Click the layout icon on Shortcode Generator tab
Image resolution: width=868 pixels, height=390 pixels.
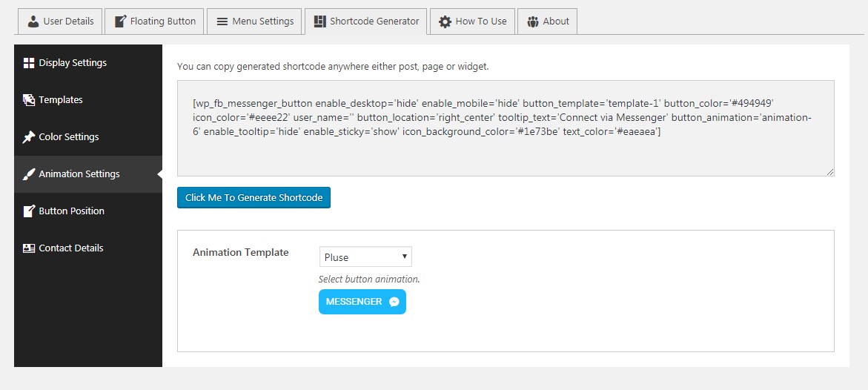pyautogui.click(x=319, y=22)
